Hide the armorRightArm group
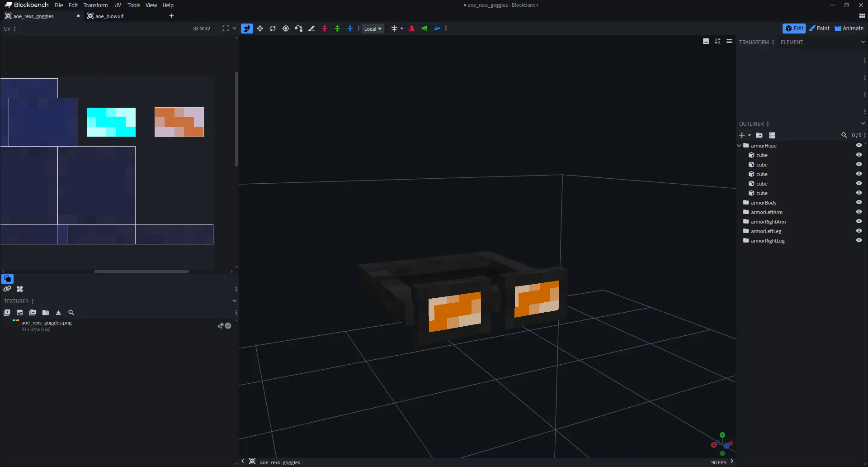The width and height of the screenshot is (868, 467). (859, 221)
